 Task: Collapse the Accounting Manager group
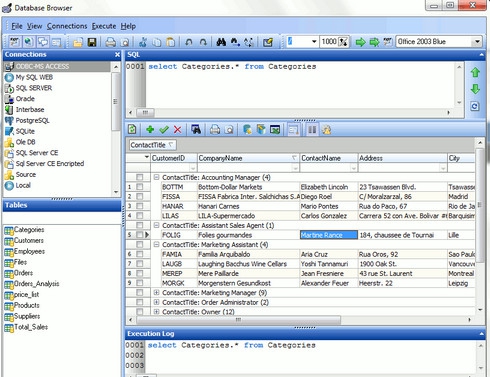point(156,177)
